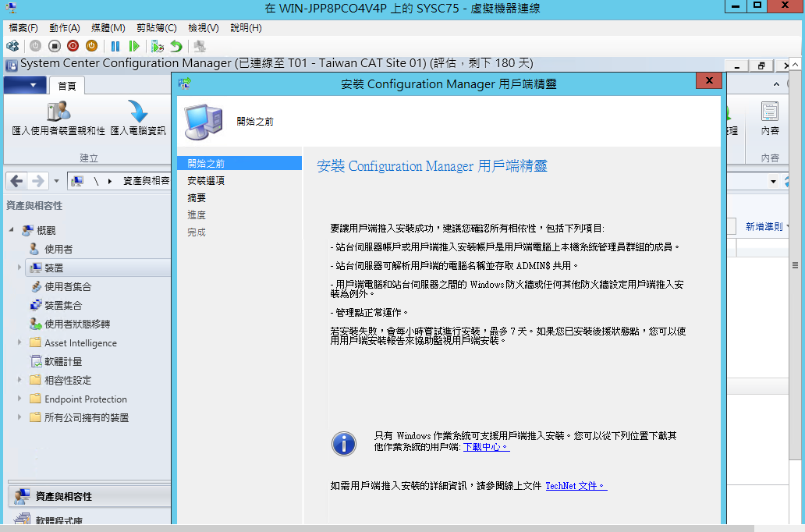Open 剪貼簿(C) menu
805x532 pixels.
(x=157, y=28)
